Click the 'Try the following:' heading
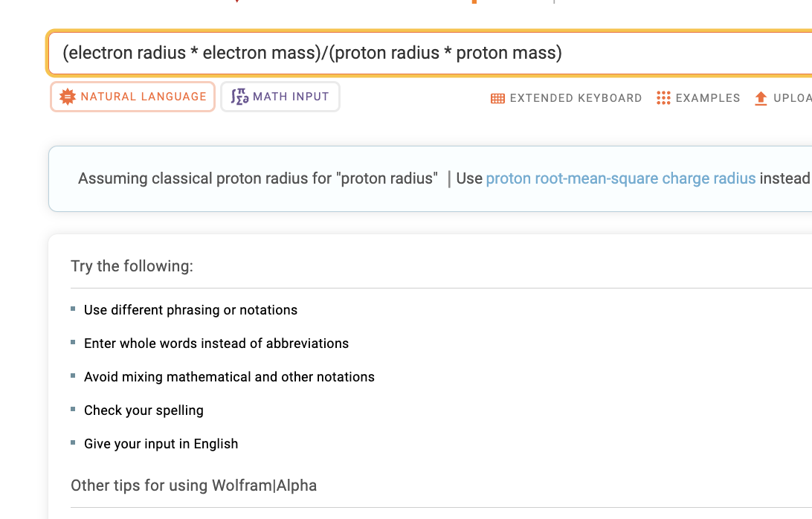 [132, 266]
